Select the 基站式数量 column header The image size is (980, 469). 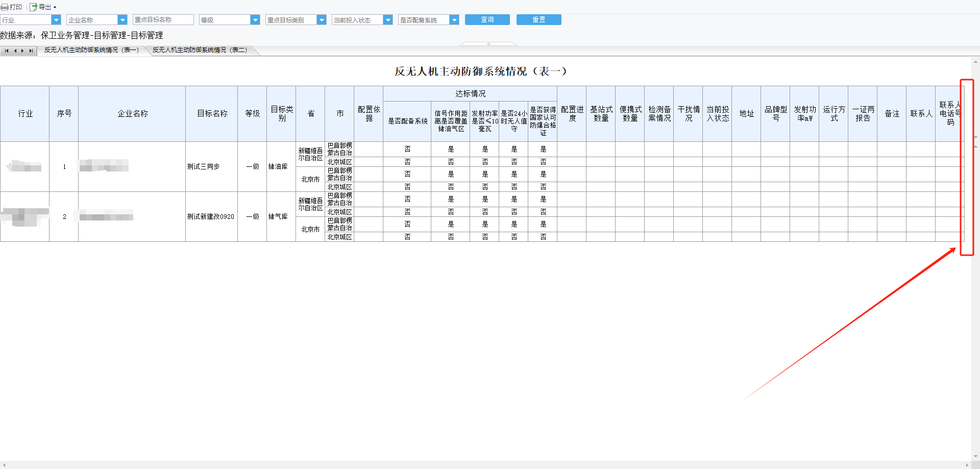(x=601, y=114)
